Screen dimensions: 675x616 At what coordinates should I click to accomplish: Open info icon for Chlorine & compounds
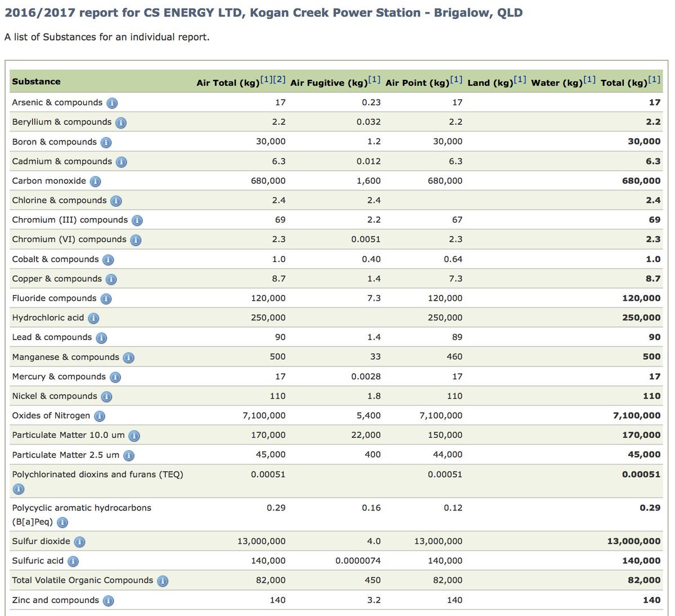click(116, 201)
